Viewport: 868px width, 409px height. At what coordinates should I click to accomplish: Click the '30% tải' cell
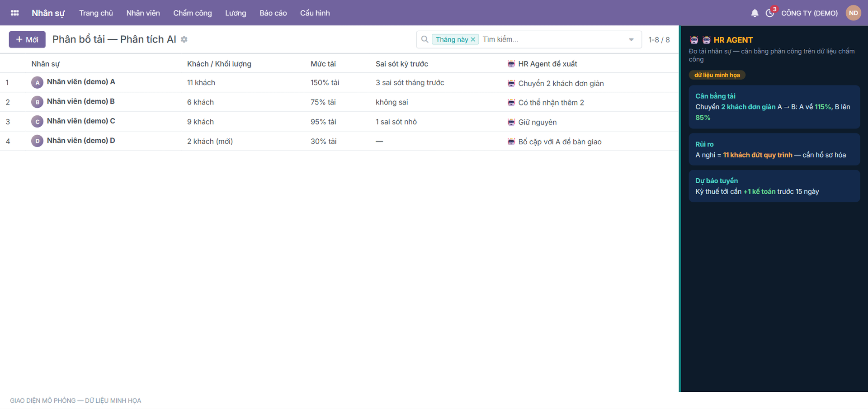(x=324, y=141)
